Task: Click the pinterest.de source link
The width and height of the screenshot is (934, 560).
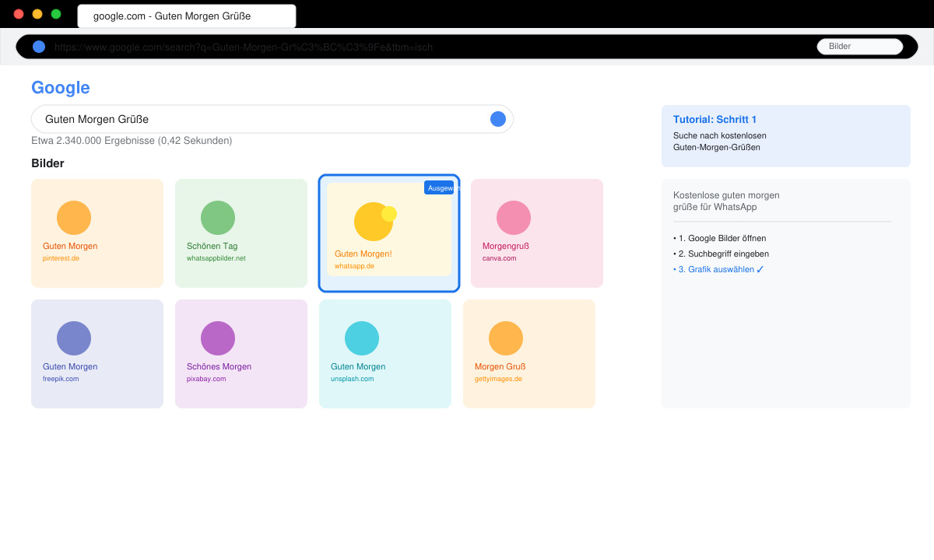Action: click(61, 258)
